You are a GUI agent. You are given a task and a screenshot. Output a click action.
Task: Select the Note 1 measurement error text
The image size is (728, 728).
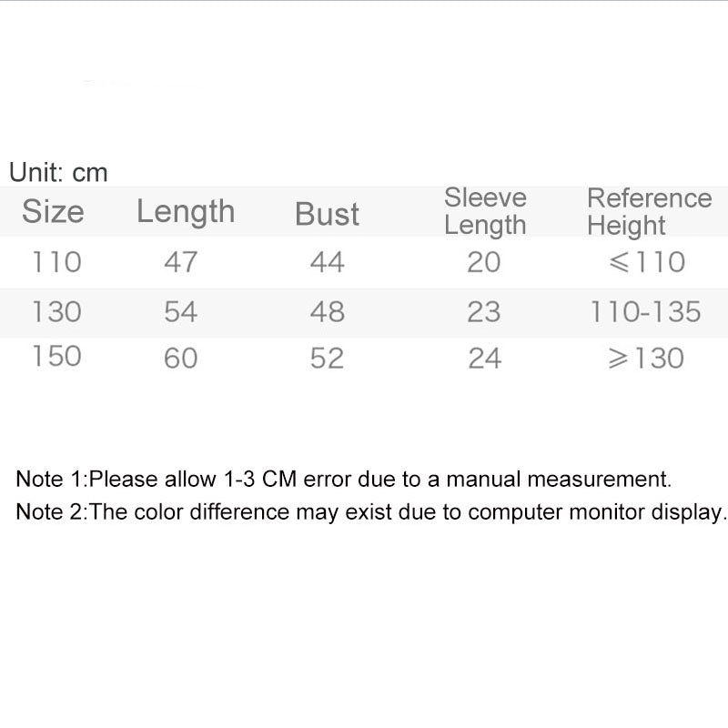point(343,479)
